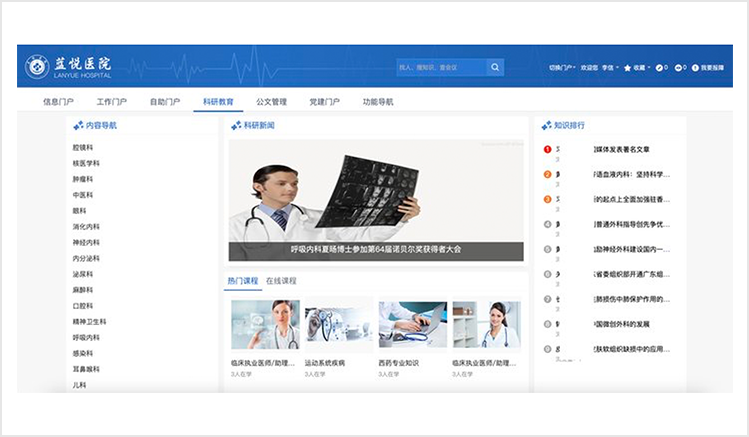Expand the 收藏 favorites dropdown
This screenshot has width=749, height=437.
tap(640, 68)
